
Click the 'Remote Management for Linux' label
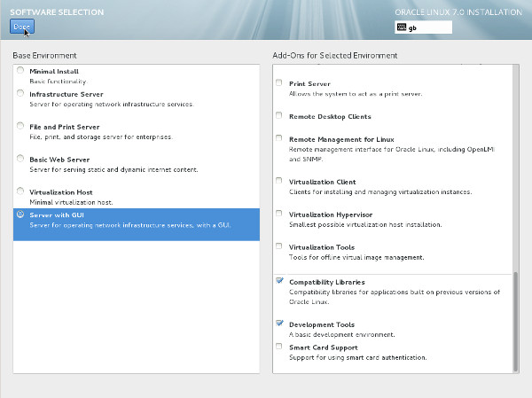coord(341,139)
